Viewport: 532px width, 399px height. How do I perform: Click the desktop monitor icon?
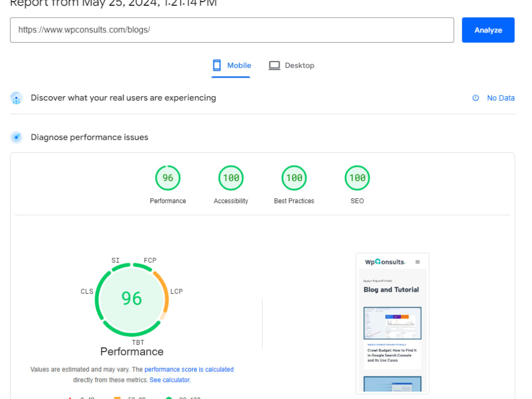click(274, 65)
